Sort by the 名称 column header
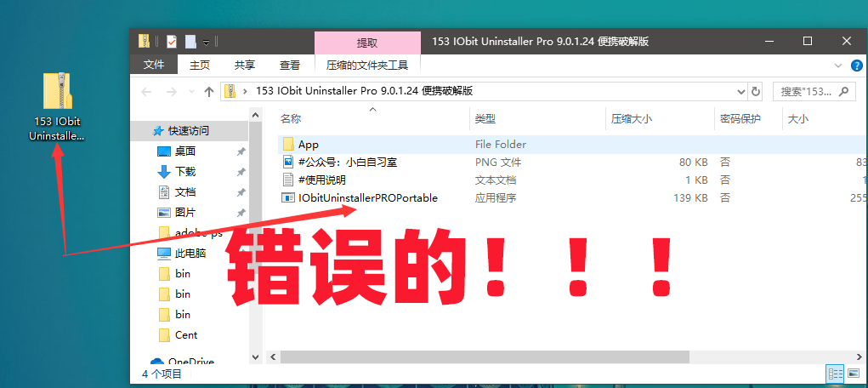868x388 pixels. tap(291, 118)
